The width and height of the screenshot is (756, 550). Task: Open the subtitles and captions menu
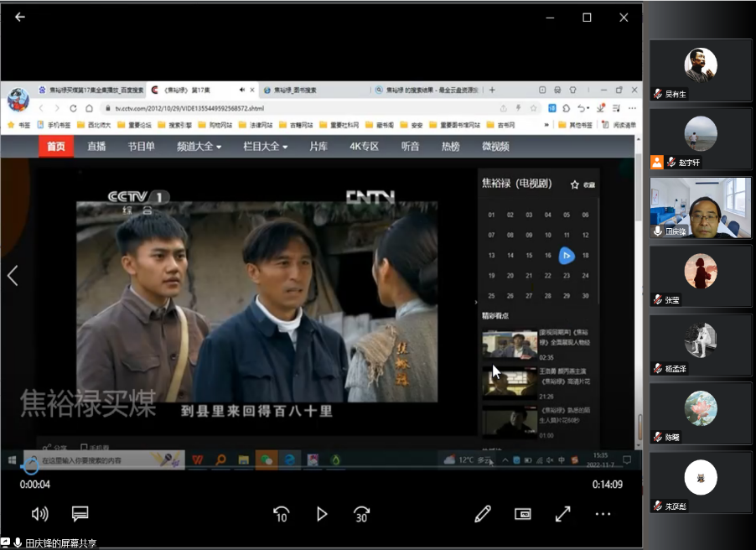[x=80, y=513]
